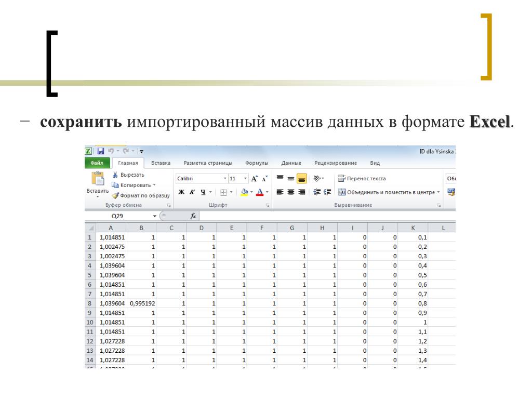The height and width of the screenshot is (399, 532).
Task: Open the Вид tab
Action: click(375, 163)
